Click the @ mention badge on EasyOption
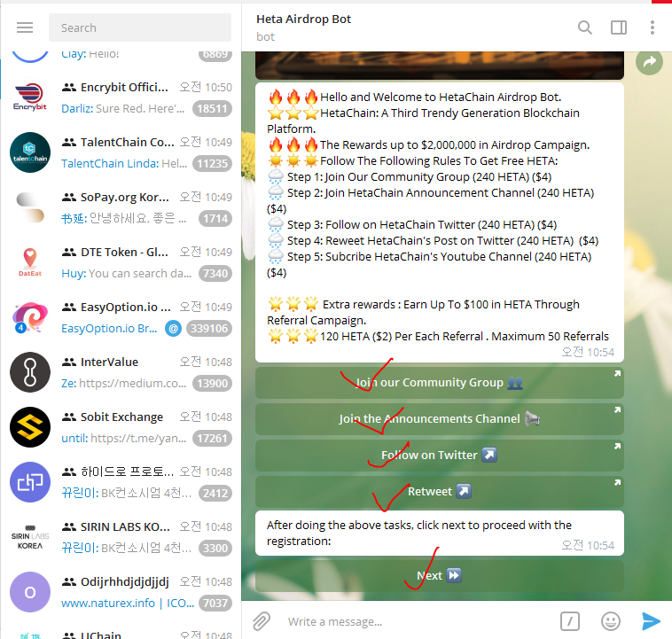This screenshot has height=639, width=672. point(173,329)
